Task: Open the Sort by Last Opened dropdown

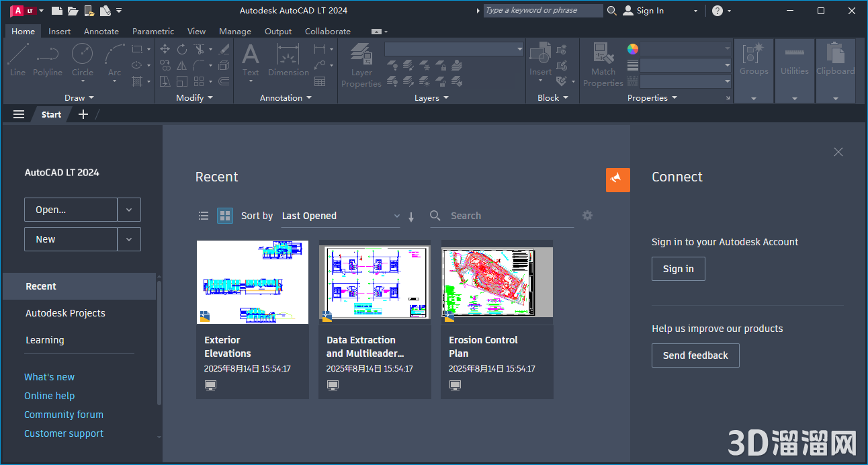Action: (339, 216)
